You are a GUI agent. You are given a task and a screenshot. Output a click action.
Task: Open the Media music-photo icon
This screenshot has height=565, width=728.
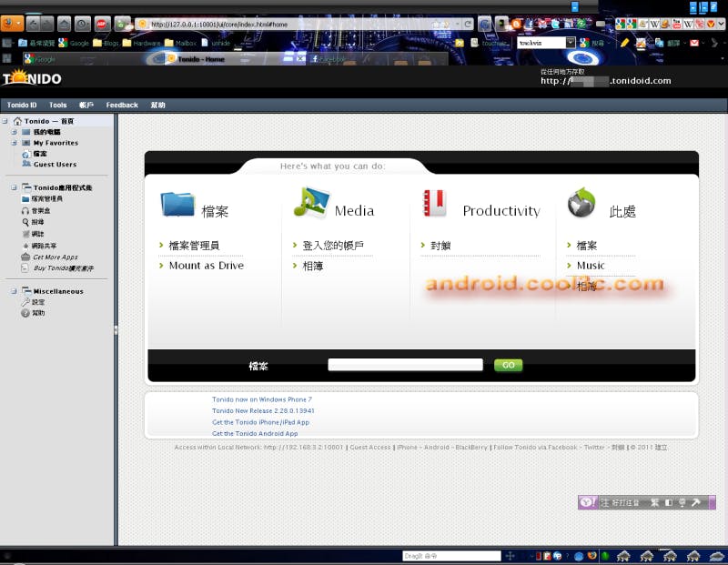[x=311, y=202]
